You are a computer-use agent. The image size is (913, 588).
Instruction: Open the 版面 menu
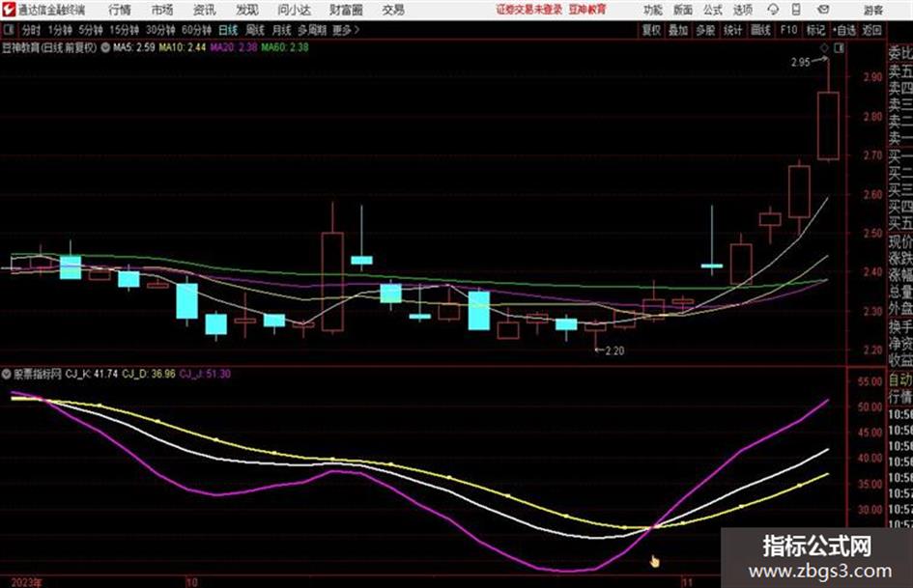click(x=682, y=10)
